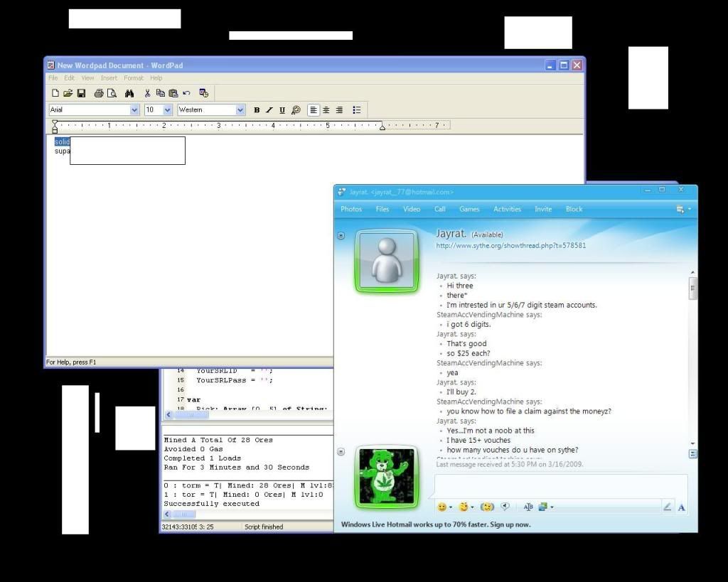Undo the last action in WordPad

coord(187,93)
